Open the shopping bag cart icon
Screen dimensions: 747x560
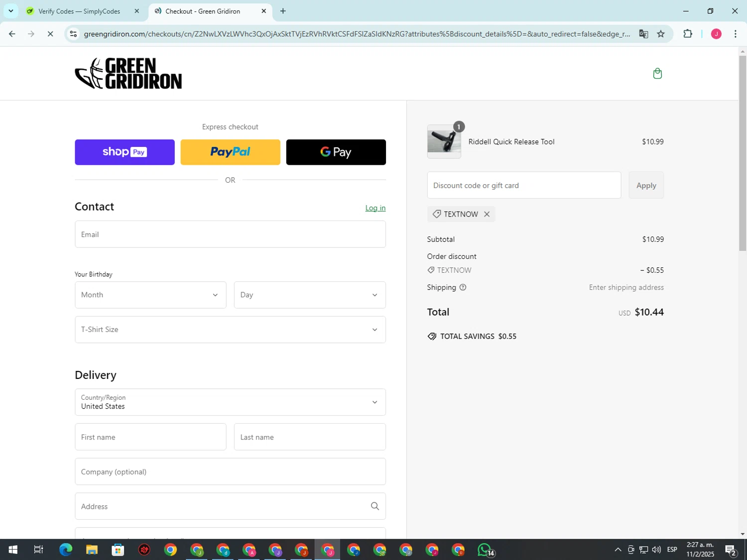click(x=657, y=74)
